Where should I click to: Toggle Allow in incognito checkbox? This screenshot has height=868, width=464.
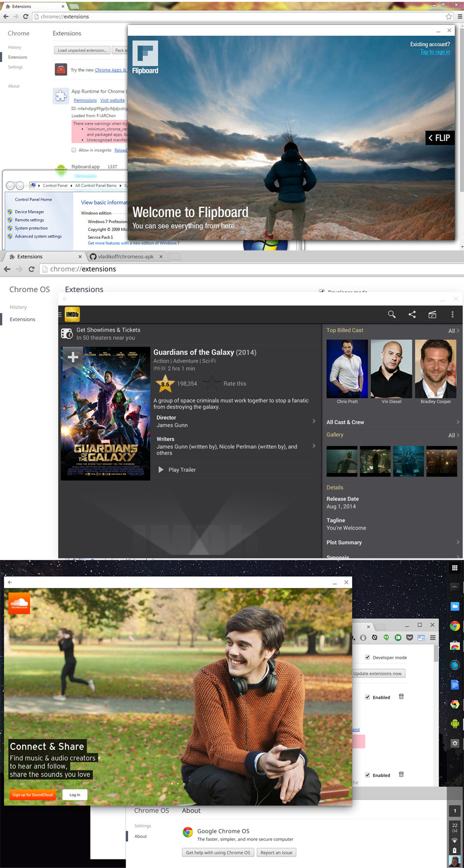tap(74, 150)
